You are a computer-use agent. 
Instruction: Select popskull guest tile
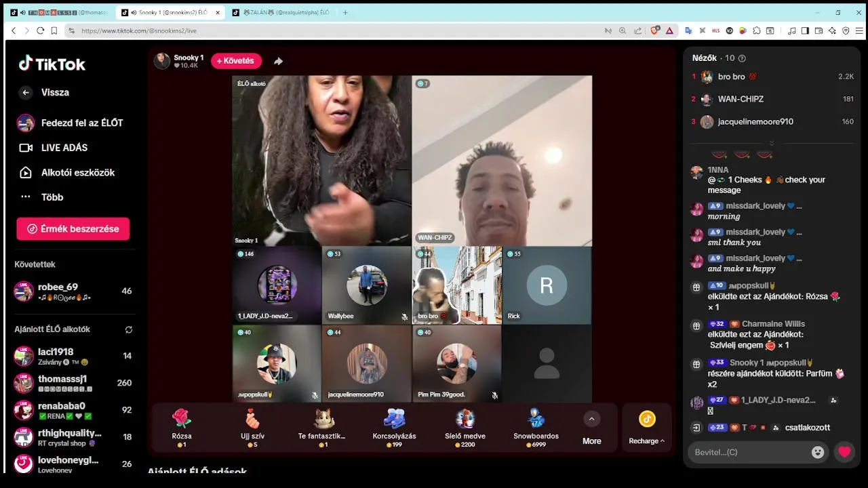(x=277, y=364)
